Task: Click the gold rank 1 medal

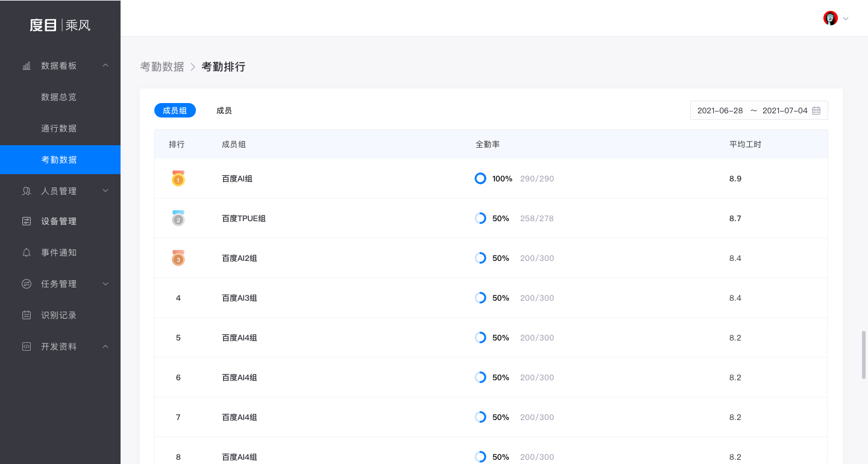Action: (x=178, y=178)
